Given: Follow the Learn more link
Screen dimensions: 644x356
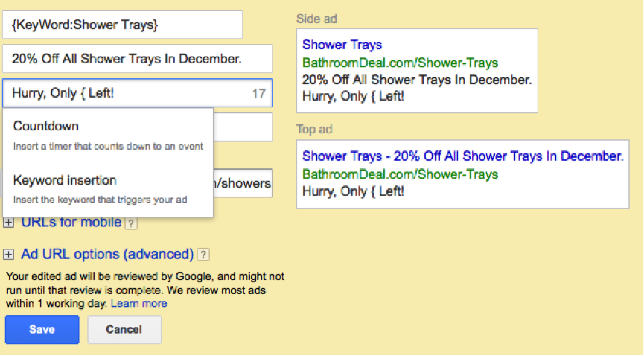Looking at the screenshot, I should (x=138, y=304).
